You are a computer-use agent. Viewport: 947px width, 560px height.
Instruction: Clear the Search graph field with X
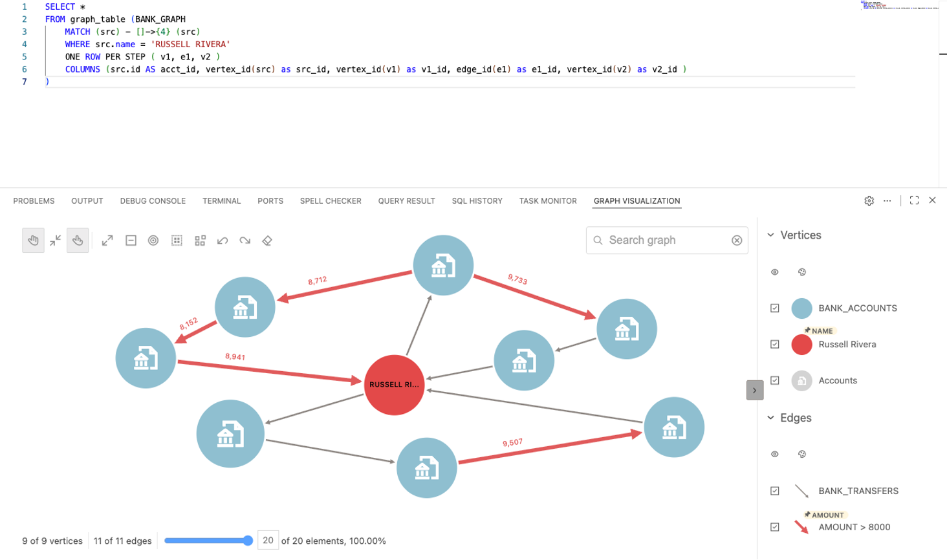[x=737, y=241]
